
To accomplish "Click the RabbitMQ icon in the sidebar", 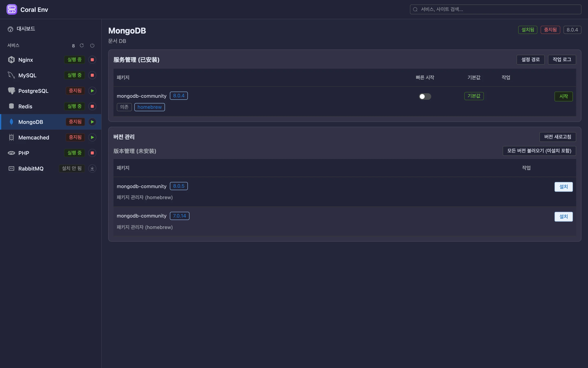I will click(11, 168).
